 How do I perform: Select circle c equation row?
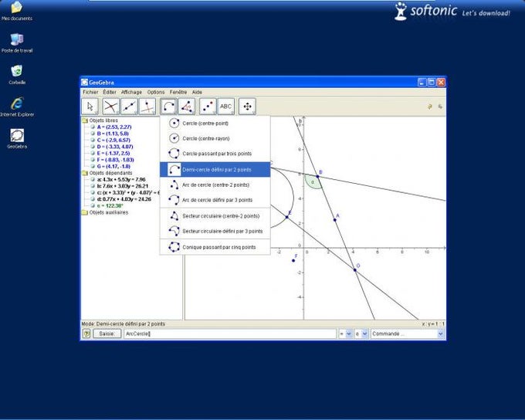point(128,192)
